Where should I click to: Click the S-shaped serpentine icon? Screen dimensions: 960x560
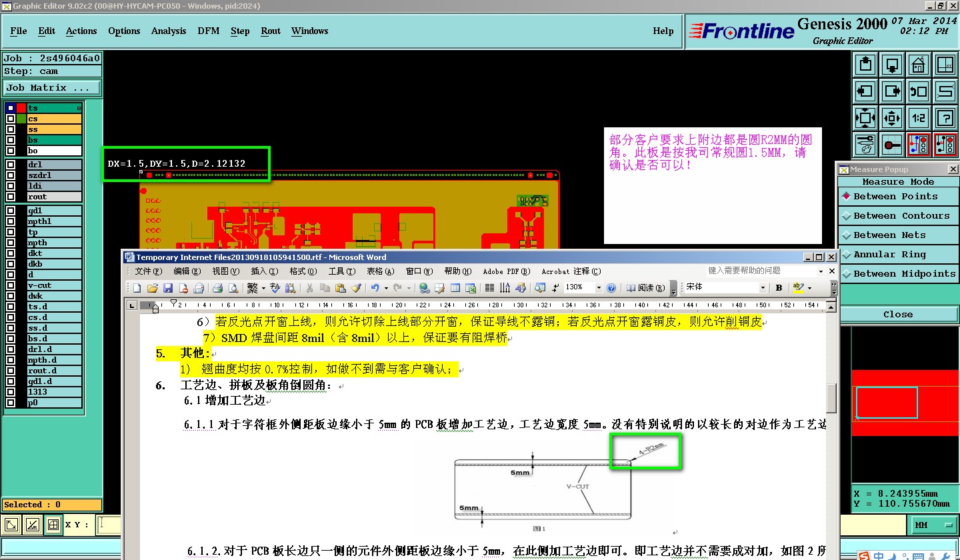[x=945, y=91]
